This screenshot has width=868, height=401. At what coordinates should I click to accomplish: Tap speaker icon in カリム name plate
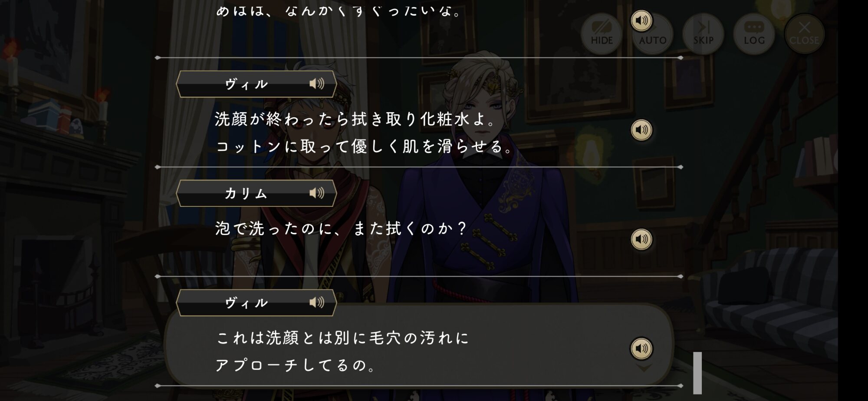point(316,193)
